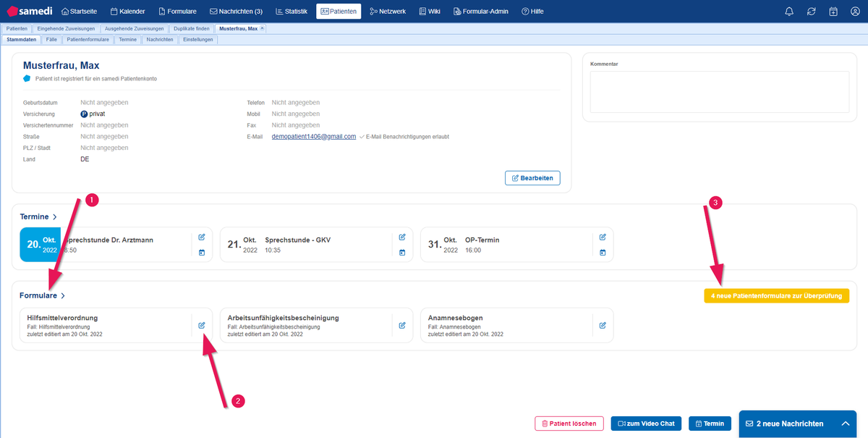
Task: Open 4 neue Patientenformulare zur Überprüfung
Action: 776,295
